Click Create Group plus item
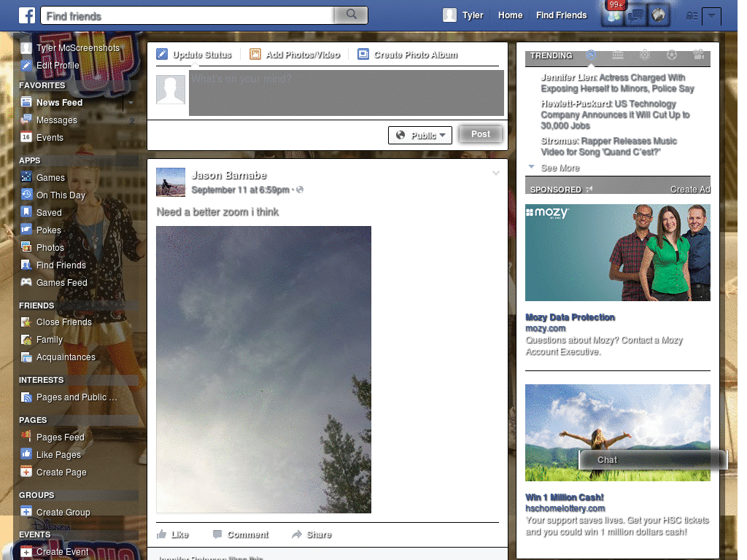 coord(63,513)
